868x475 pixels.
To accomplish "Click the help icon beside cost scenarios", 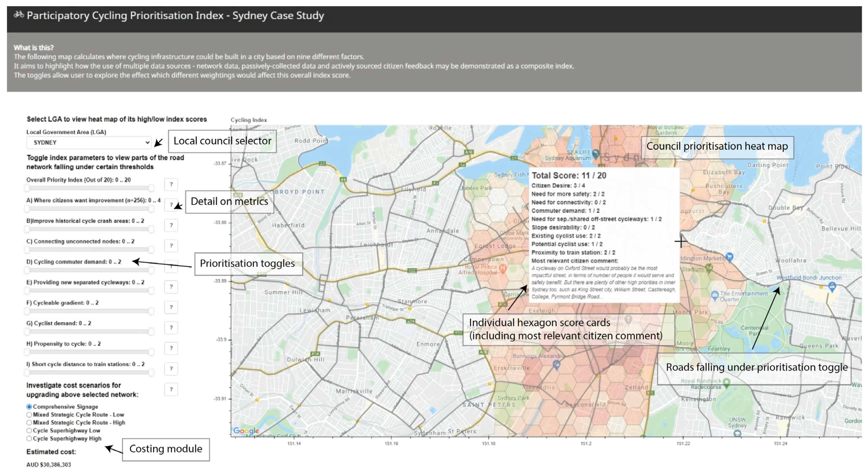I will click(x=171, y=389).
